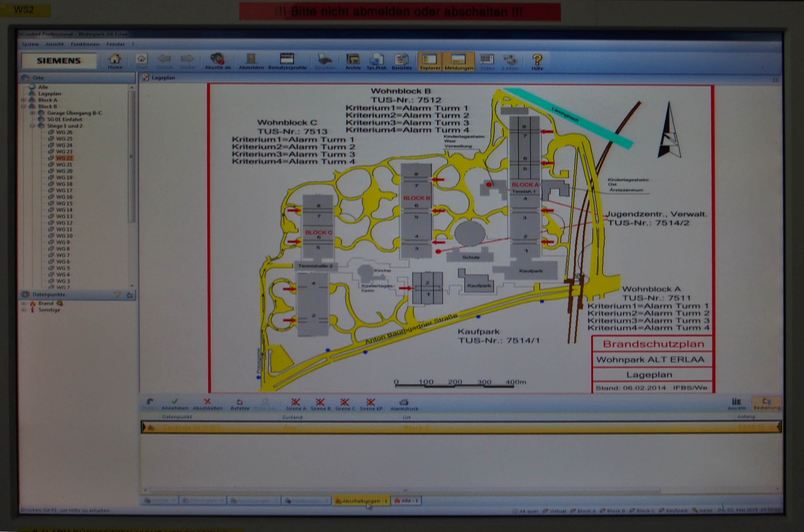804x532 pixels.
Task: Collapse the Stiege 1 und 2 node
Action: pos(32,126)
